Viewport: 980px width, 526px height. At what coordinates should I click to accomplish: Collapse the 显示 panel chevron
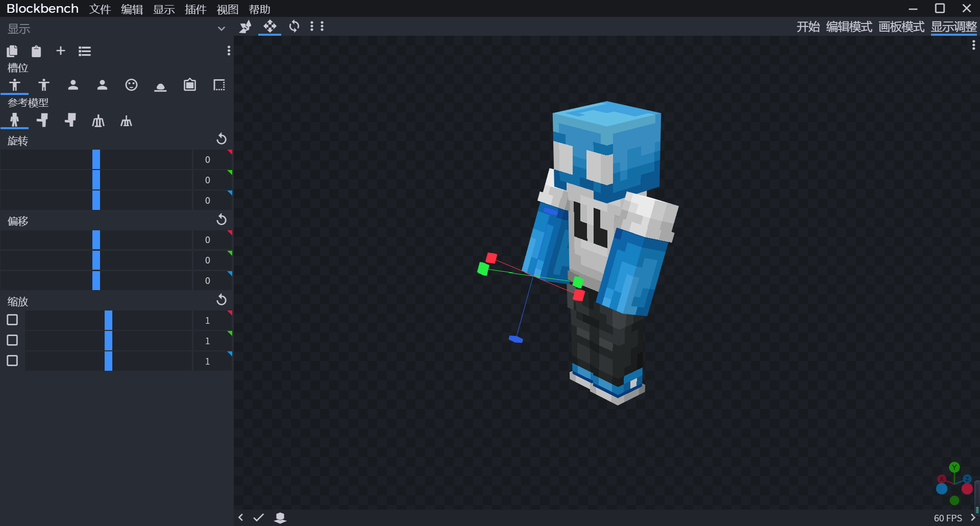point(221,29)
